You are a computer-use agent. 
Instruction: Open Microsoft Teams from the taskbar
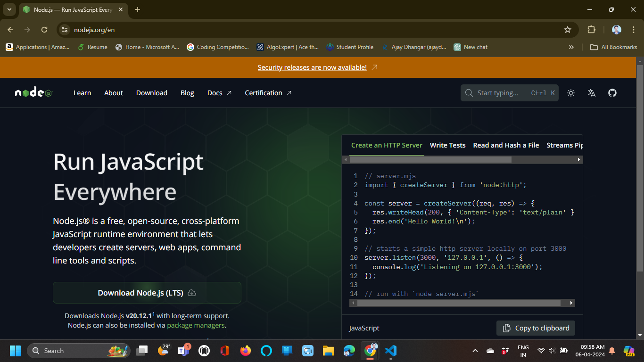pos(183,351)
